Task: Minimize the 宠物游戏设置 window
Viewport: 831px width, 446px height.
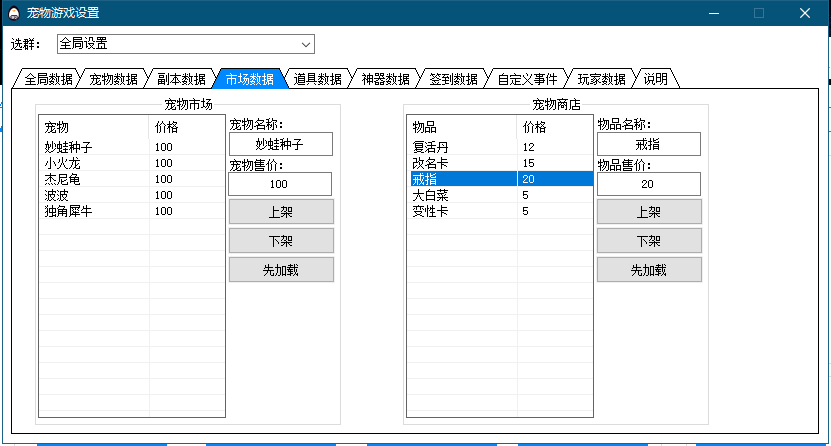Action: click(714, 13)
